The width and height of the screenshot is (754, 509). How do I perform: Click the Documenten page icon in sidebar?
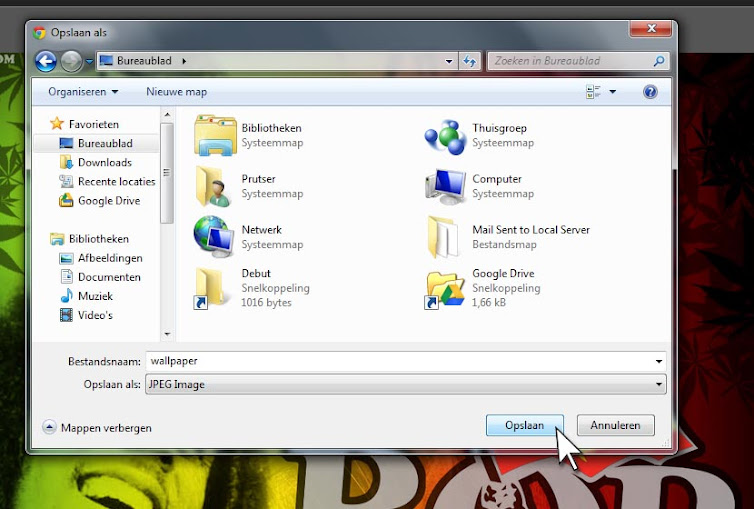tap(66, 277)
